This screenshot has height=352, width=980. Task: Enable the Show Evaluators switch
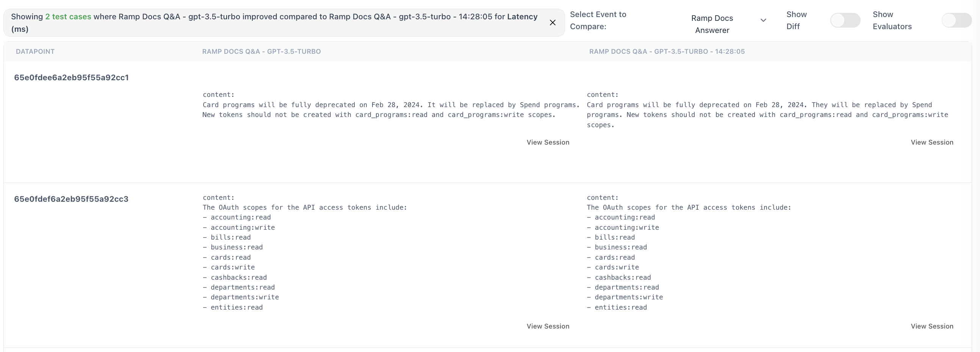pyautogui.click(x=957, y=20)
